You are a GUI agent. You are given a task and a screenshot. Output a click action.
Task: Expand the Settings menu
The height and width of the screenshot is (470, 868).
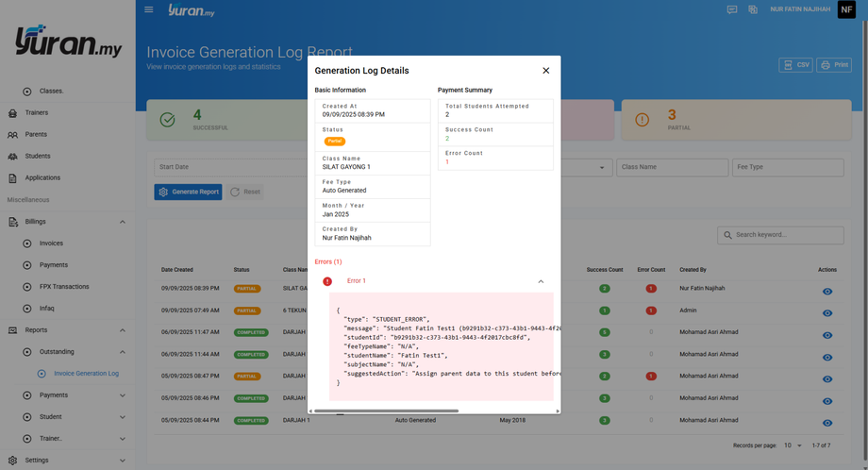123,460
